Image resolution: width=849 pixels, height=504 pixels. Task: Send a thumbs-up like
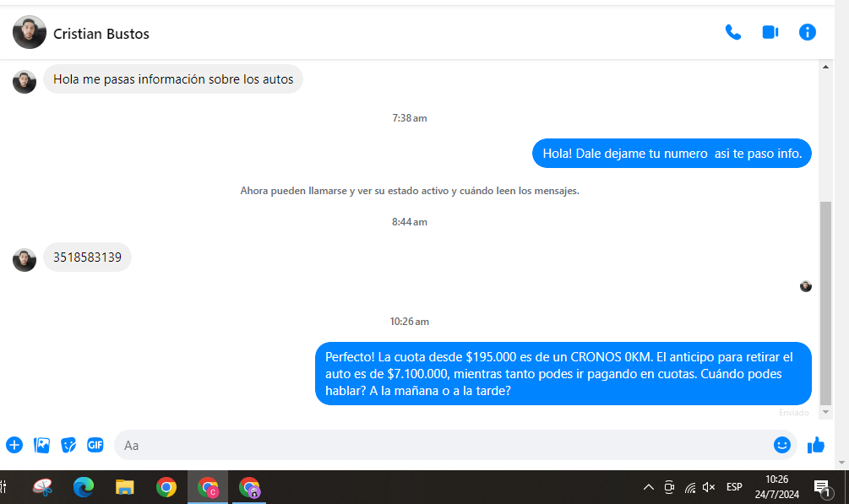pyautogui.click(x=816, y=445)
